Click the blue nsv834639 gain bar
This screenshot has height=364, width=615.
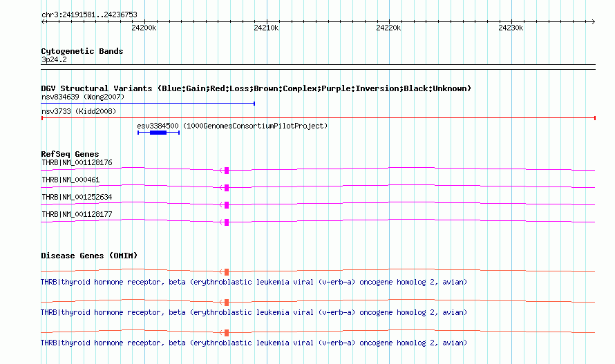click(149, 104)
